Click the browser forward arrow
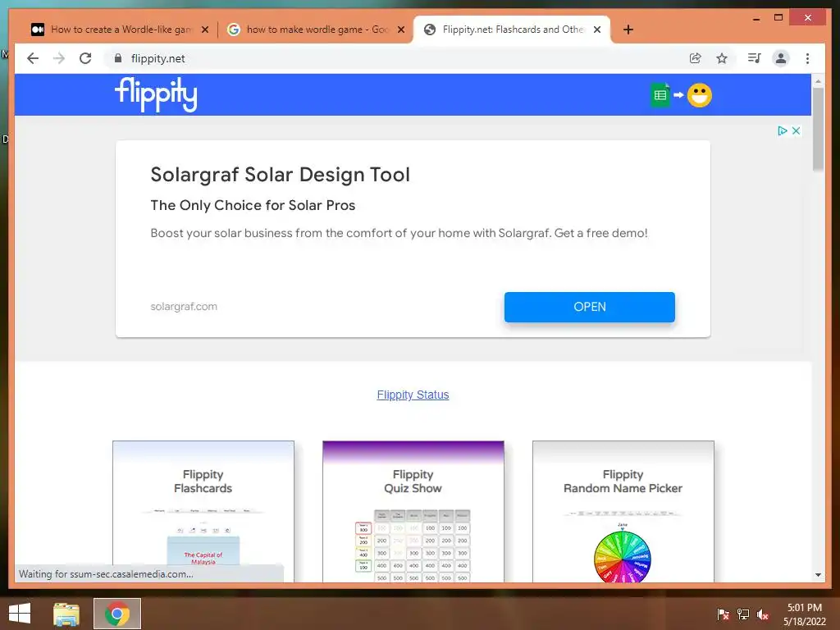The image size is (840, 630). [59, 58]
